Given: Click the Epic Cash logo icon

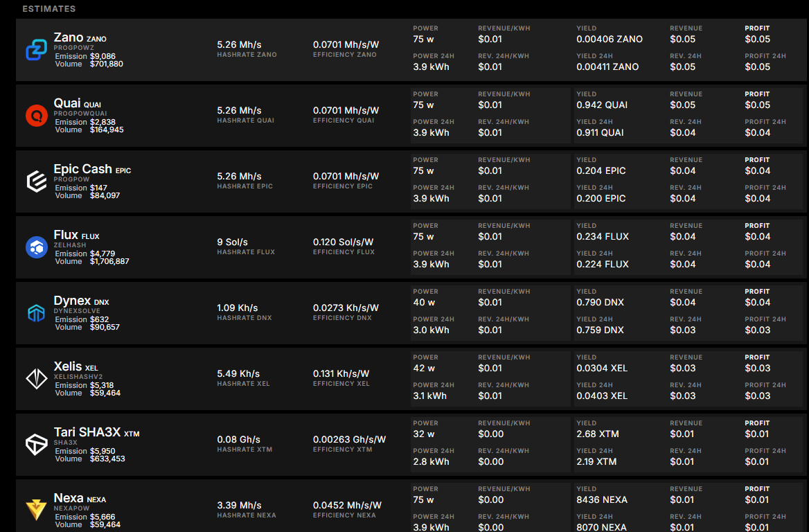Looking at the screenshot, I should pyautogui.click(x=36, y=181).
